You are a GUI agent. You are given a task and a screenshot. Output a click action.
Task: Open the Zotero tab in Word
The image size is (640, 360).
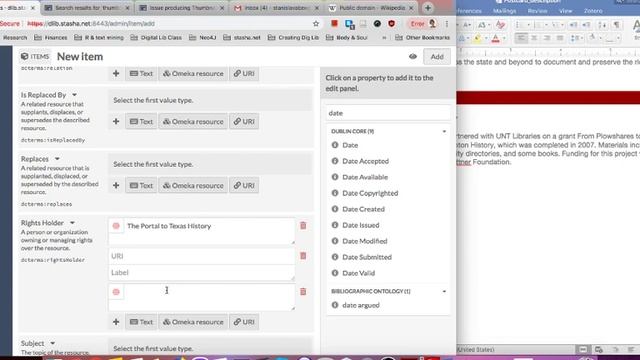593,11
